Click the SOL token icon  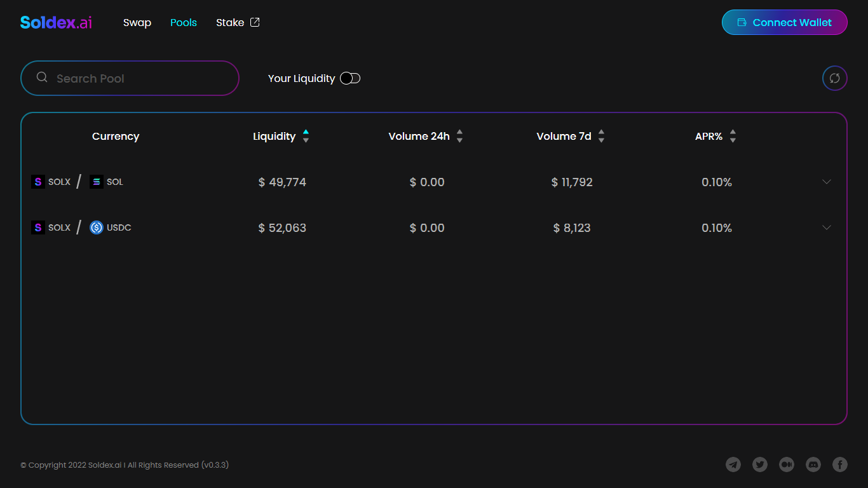(97, 182)
